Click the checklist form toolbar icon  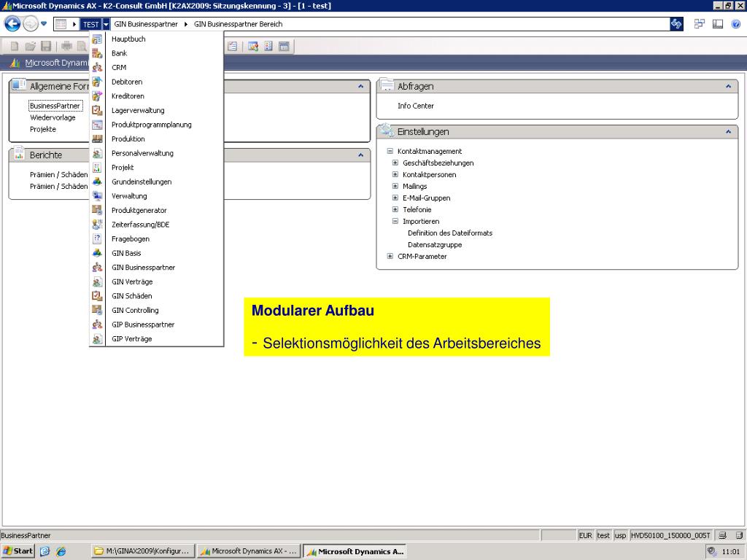click(x=232, y=46)
